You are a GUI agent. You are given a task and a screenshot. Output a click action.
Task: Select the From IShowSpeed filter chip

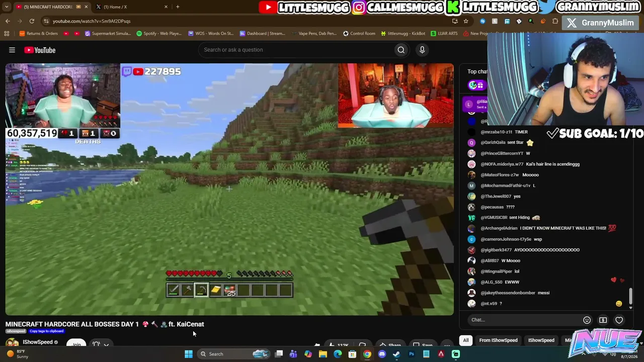point(498,340)
